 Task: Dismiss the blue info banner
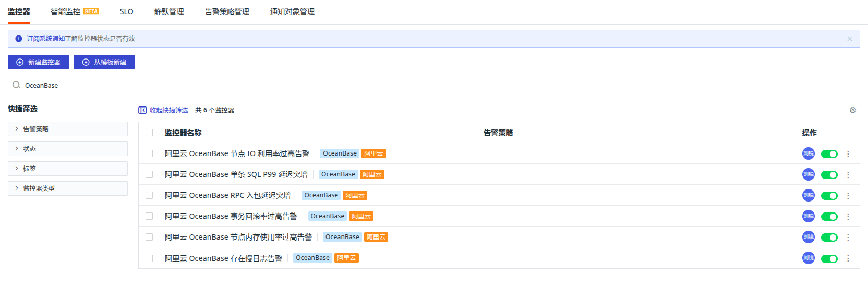click(x=849, y=39)
